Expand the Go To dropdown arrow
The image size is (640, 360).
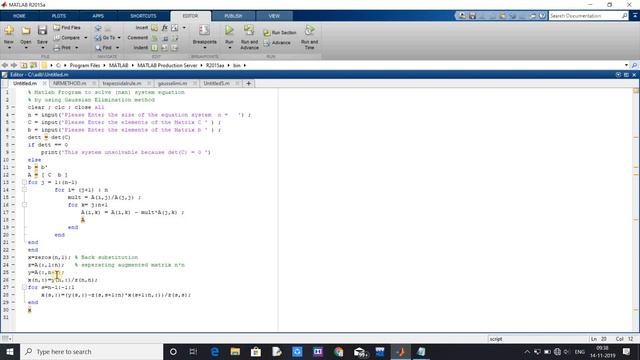[119, 38]
